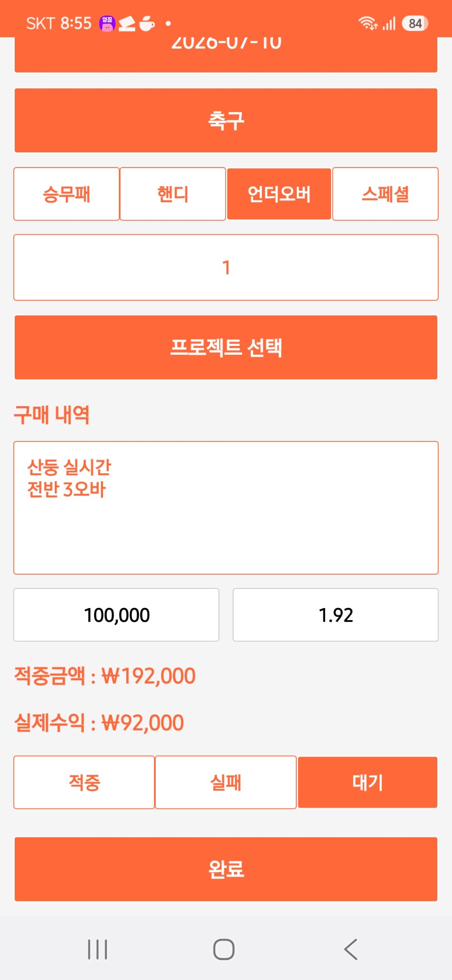452x980 pixels.
Task: Tap the 완료 button
Action: (x=226, y=869)
